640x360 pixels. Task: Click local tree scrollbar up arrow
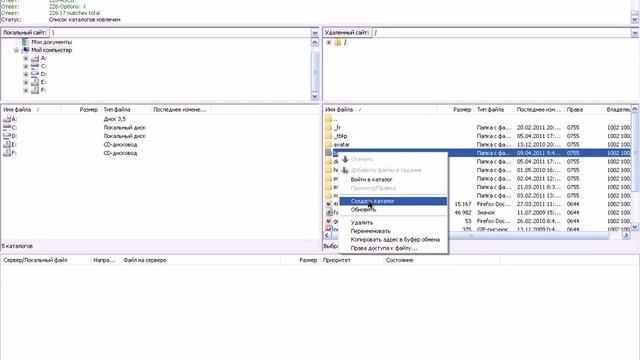click(315, 42)
